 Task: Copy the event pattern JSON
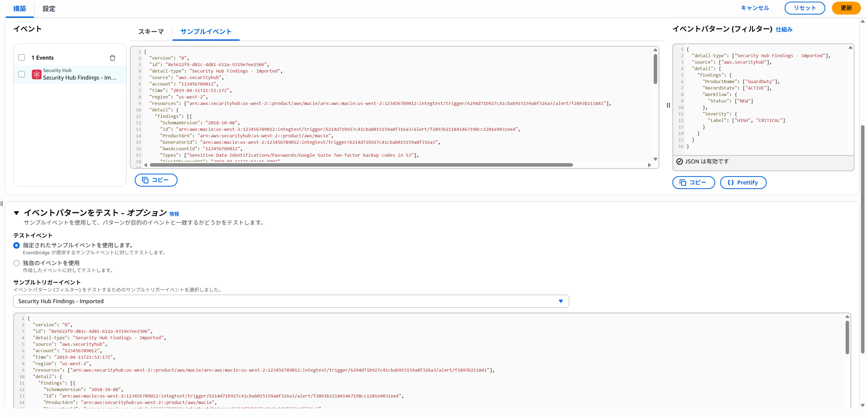coord(693,182)
